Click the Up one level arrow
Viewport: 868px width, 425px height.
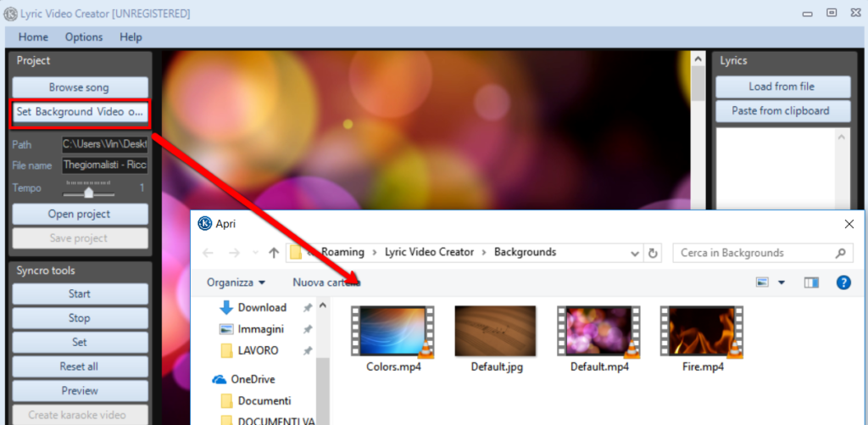click(274, 253)
